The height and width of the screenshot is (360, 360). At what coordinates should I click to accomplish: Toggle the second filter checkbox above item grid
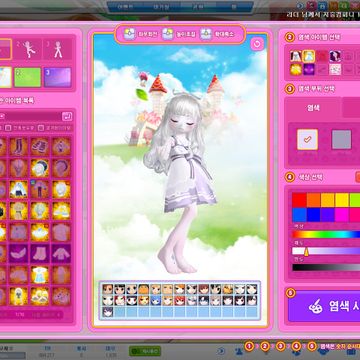click(x=9, y=128)
